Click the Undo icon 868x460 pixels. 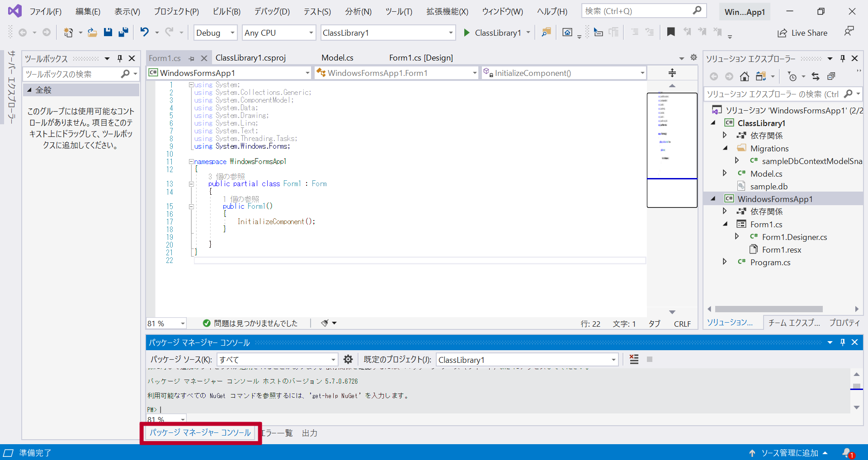coord(144,32)
